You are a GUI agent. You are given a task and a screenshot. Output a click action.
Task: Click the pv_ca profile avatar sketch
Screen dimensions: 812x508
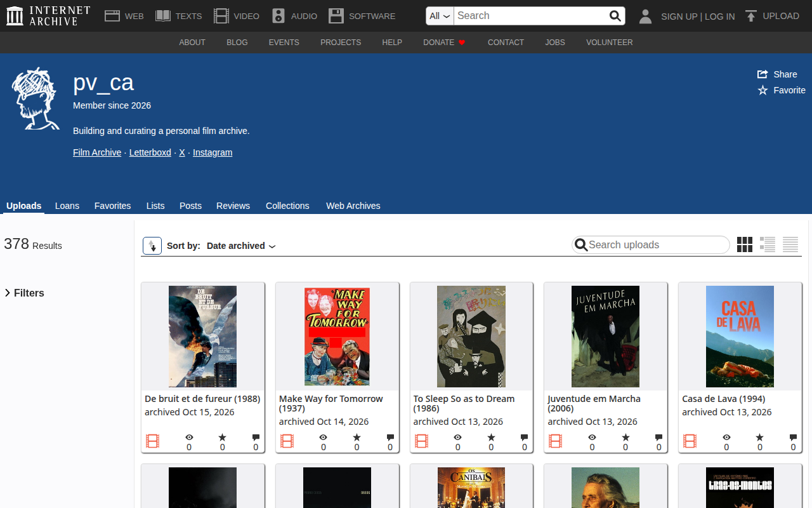(x=36, y=98)
